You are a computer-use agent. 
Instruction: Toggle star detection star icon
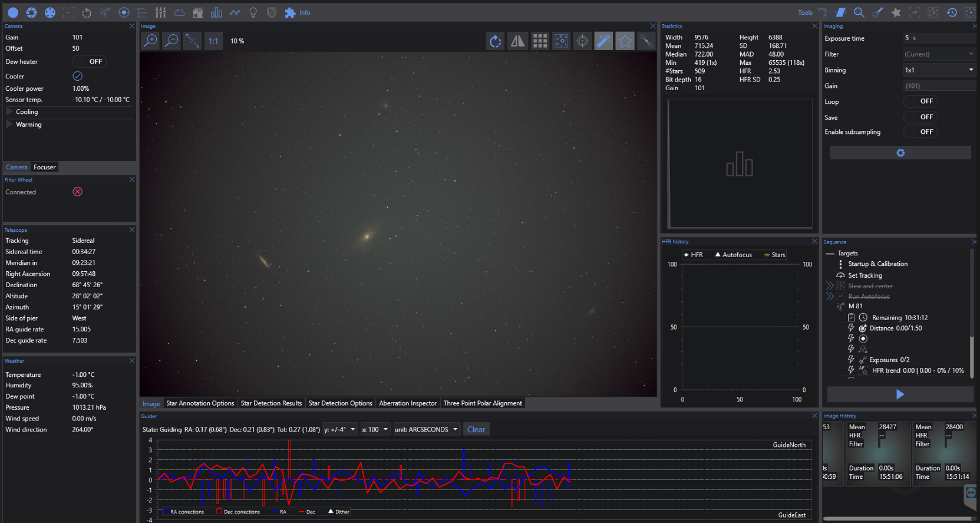(x=625, y=41)
